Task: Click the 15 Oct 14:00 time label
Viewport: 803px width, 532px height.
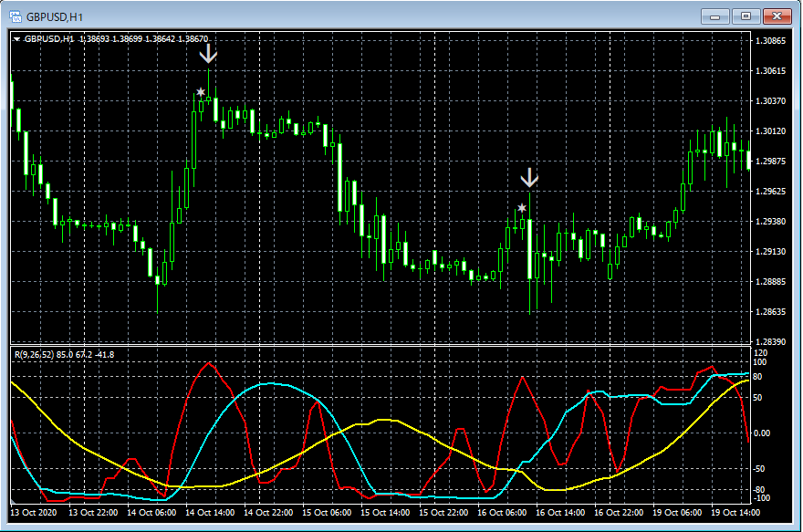Action: pos(385,513)
